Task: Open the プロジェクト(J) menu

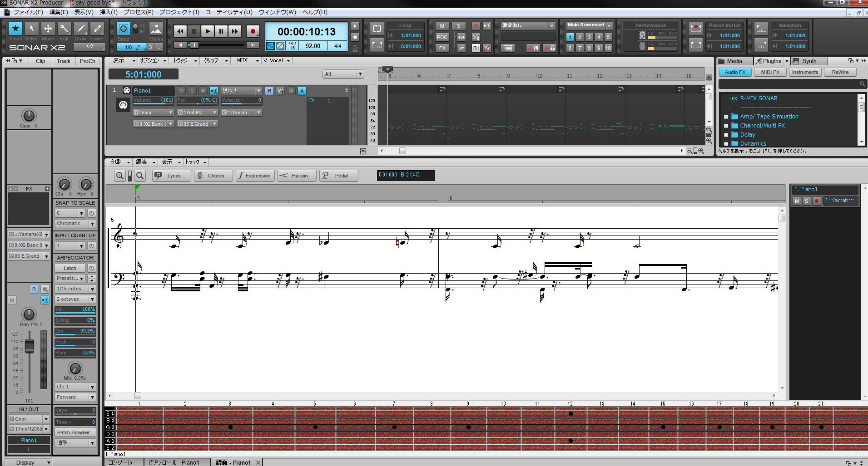Action: (179, 12)
